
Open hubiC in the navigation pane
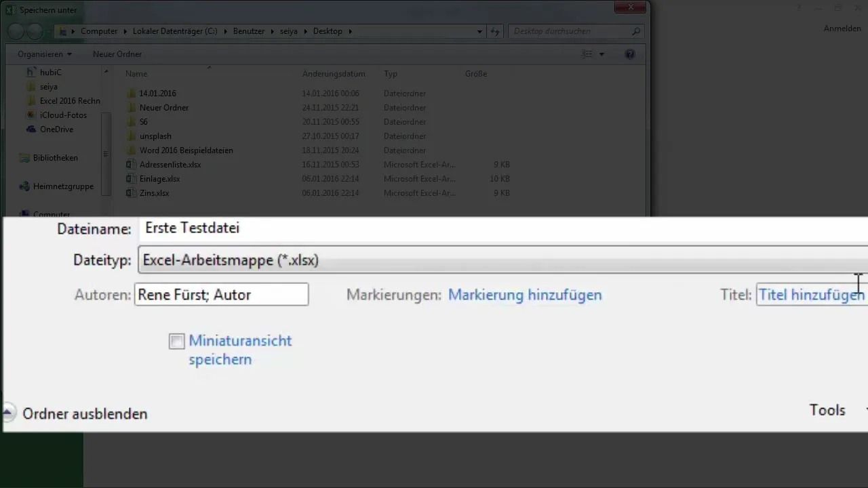click(51, 73)
